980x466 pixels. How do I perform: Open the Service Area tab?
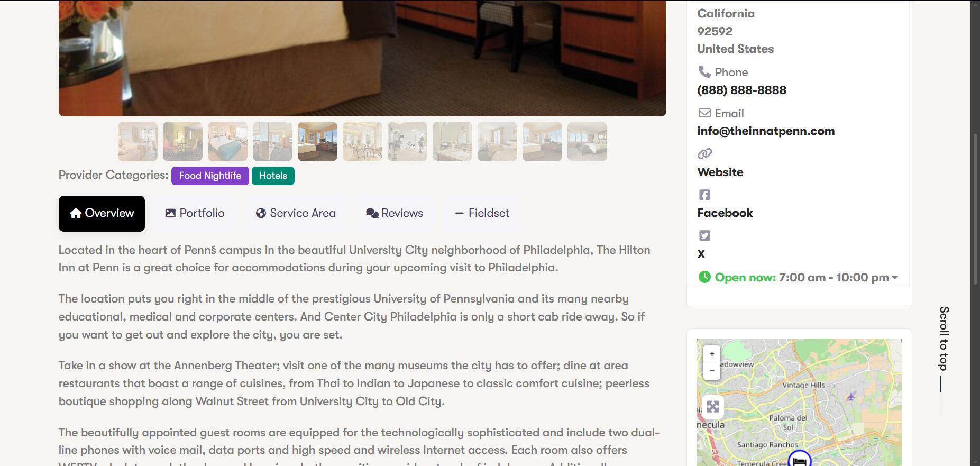pyautogui.click(x=296, y=213)
